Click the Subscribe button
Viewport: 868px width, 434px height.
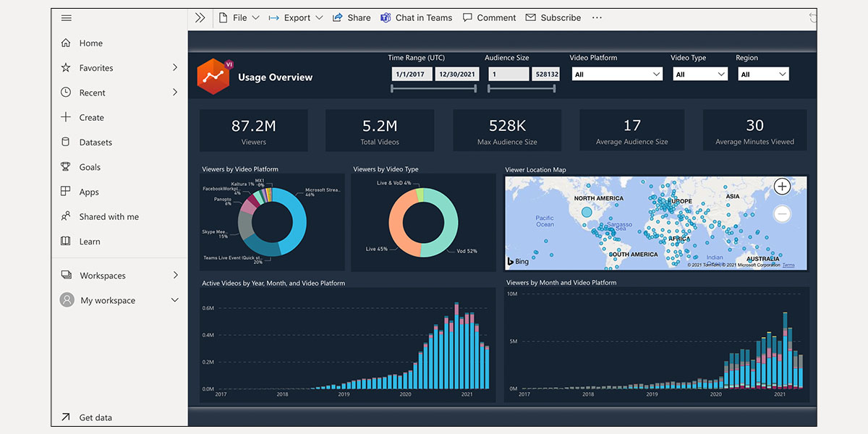(553, 17)
